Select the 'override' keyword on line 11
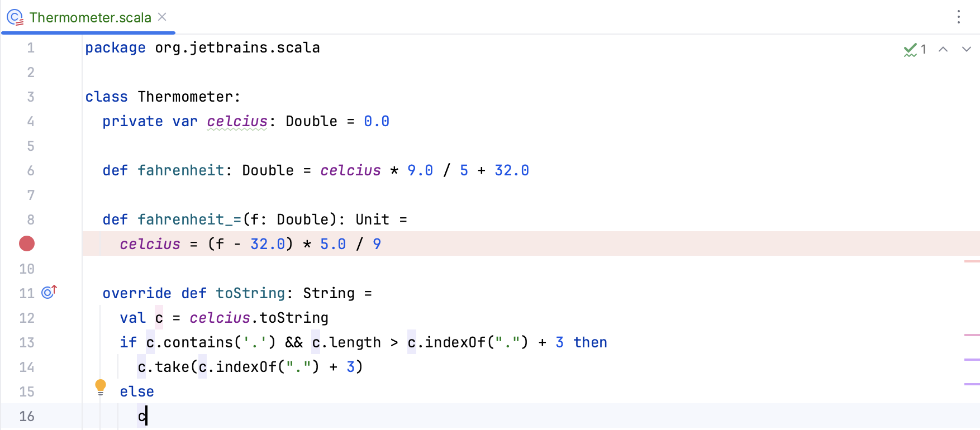The height and width of the screenshot is (430, 980). pyautogui.click(x=137, y=293)
